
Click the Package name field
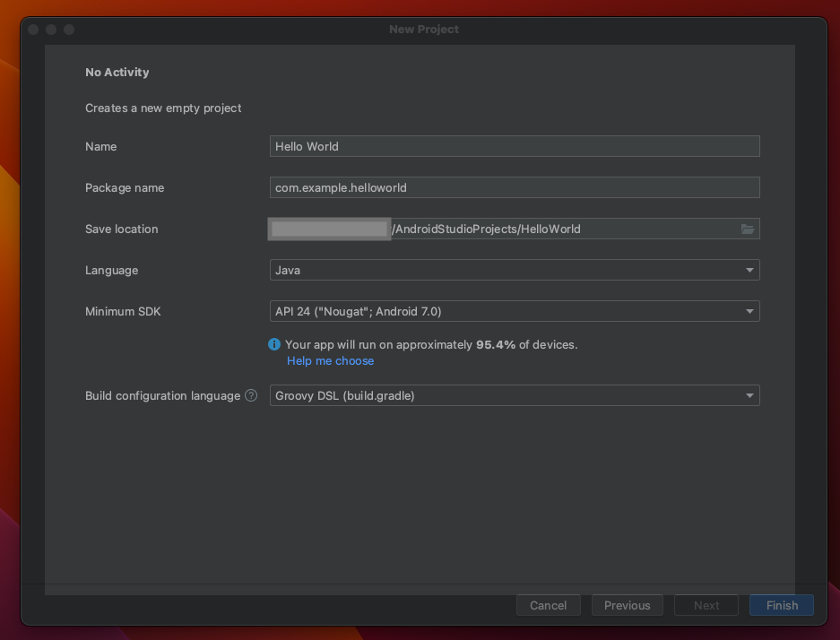(x=515, y=187)
